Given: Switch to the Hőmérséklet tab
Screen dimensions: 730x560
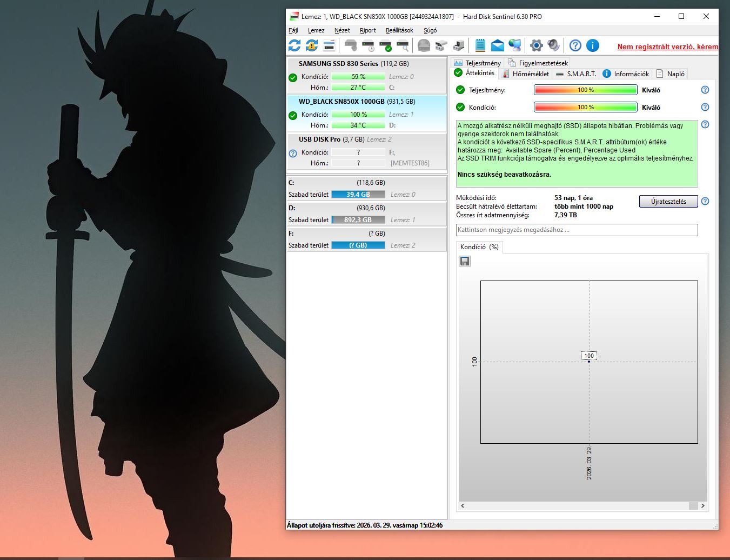Looking at the screenshot, I should point(525,74).
